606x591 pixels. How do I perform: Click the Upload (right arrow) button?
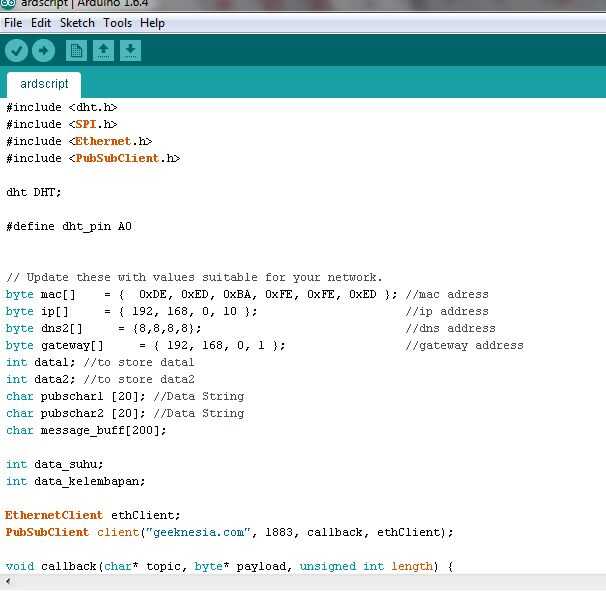pos(43,51)
